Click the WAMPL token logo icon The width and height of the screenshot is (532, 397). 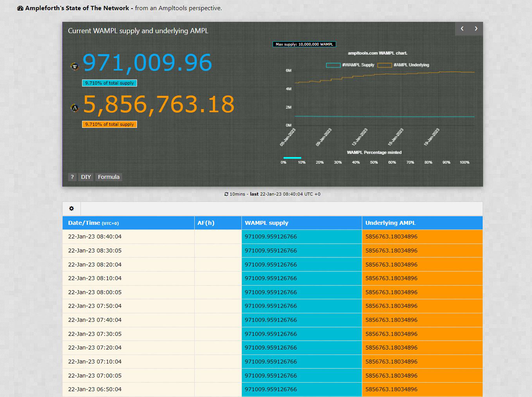tap(75, 67)
